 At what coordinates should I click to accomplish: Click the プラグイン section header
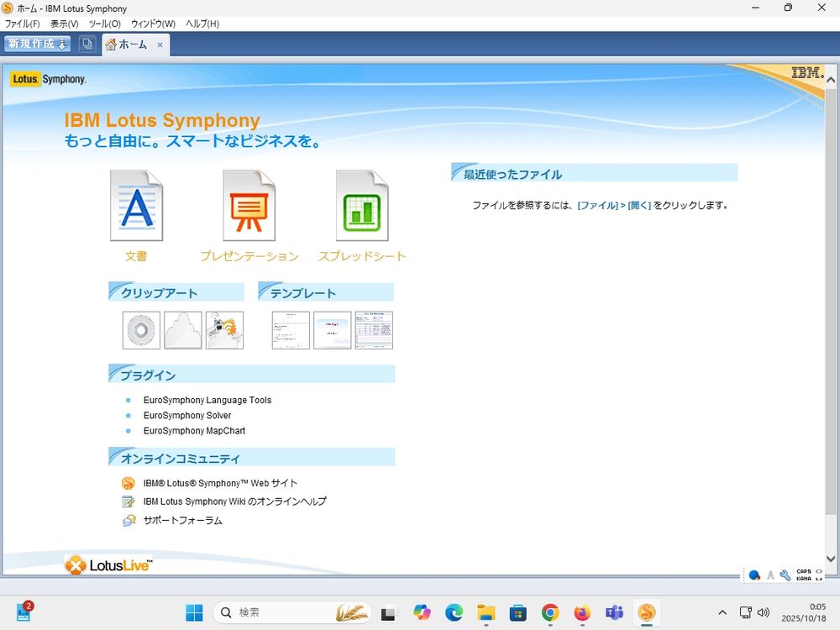(252, 374)
